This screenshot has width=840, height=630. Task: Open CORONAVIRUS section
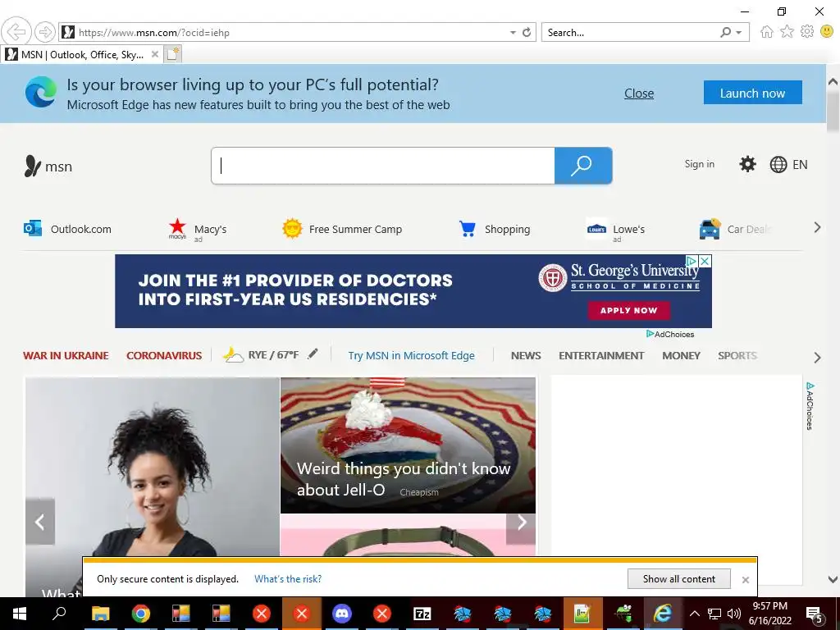[x=164, y=355]
